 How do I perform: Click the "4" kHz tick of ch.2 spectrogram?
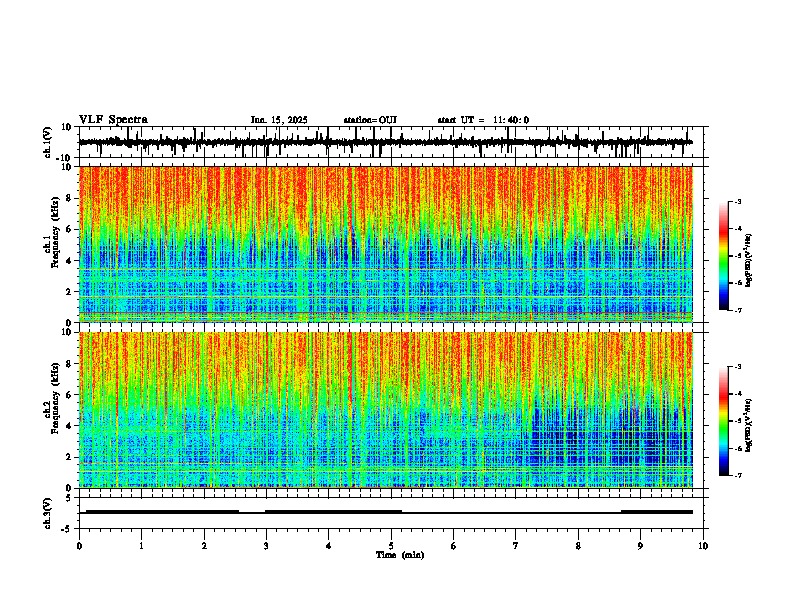tap(70, 427)
